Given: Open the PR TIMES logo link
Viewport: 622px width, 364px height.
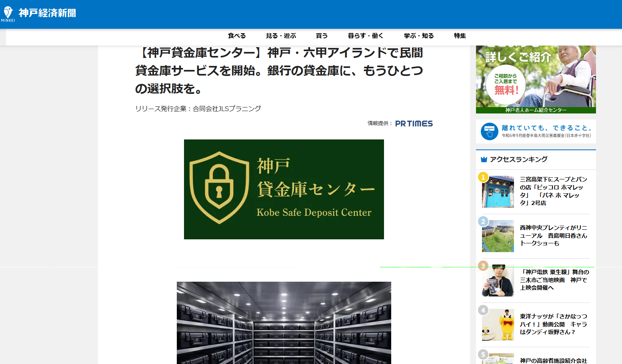Looking at the screenshot, I should [x=414, y=123].
